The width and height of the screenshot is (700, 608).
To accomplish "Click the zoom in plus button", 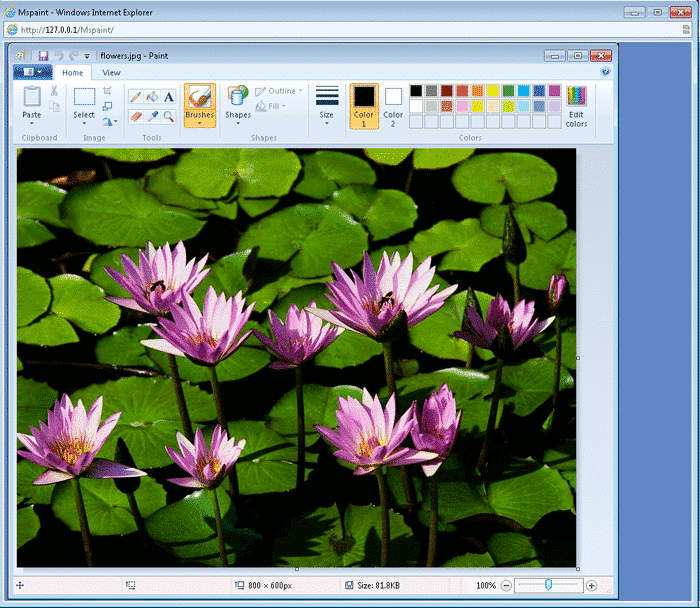I will pyautogui.click(x=591, y=585).
